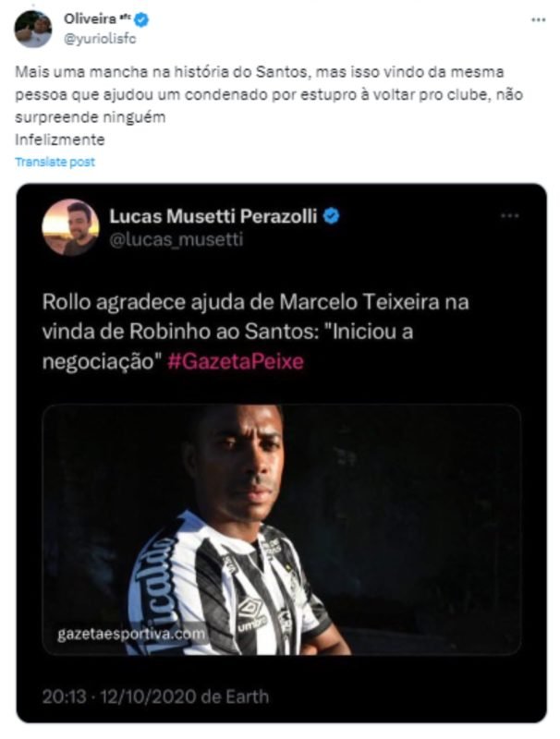
Task: Click the 'de Earth' location label
Action: click(x=235, y=697)
